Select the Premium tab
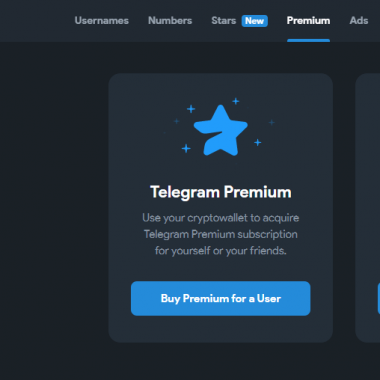This screenshot has height=380, width=380. (308, 21)
